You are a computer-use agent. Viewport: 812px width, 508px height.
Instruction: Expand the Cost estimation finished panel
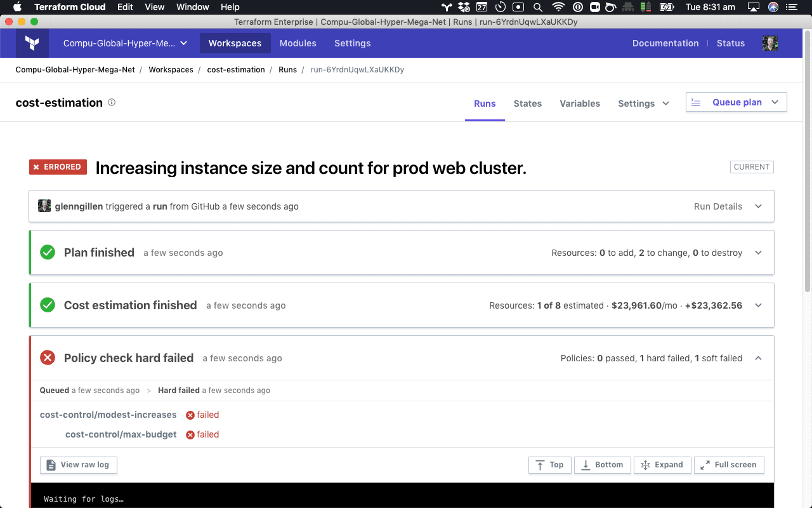[x=758, y=305]
